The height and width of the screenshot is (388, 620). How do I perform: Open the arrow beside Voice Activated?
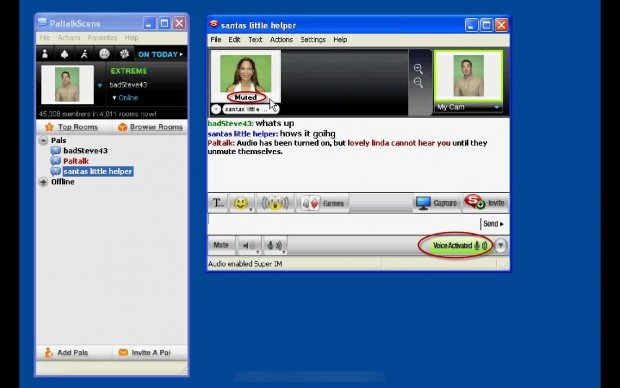501,246
